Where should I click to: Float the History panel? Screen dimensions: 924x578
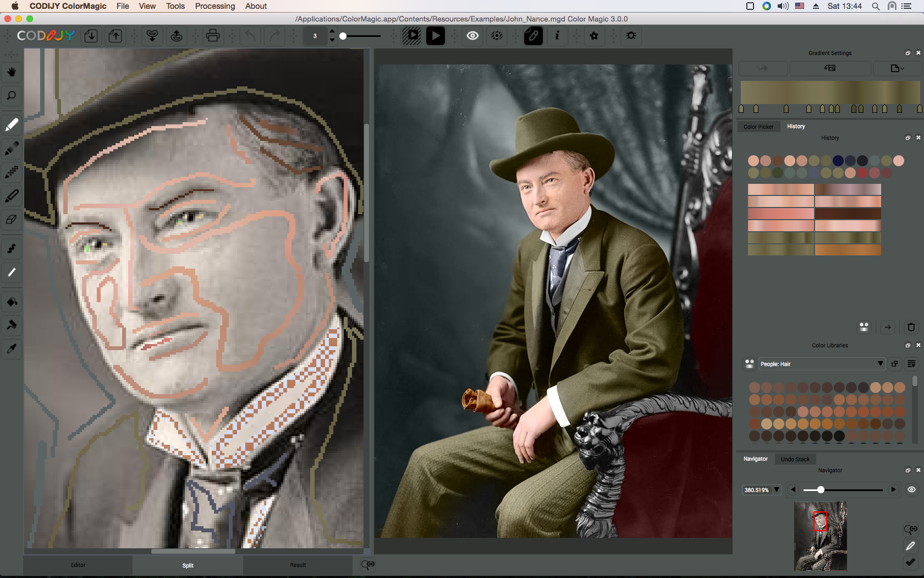tap(908, 138)
